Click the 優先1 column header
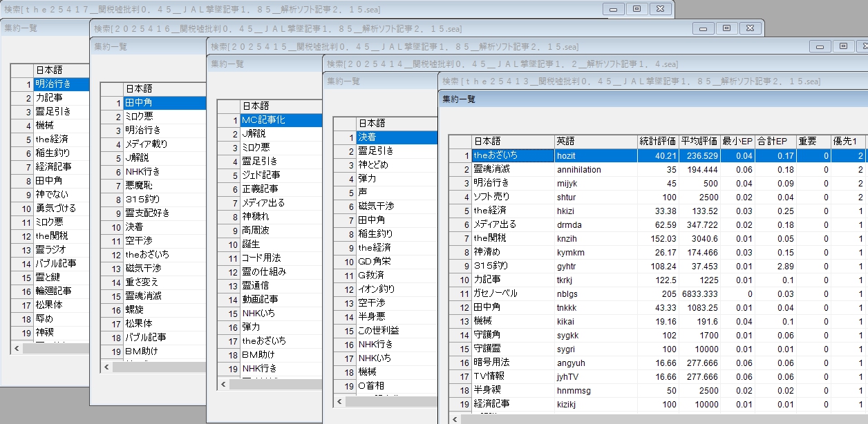 (x=847, y=141)
